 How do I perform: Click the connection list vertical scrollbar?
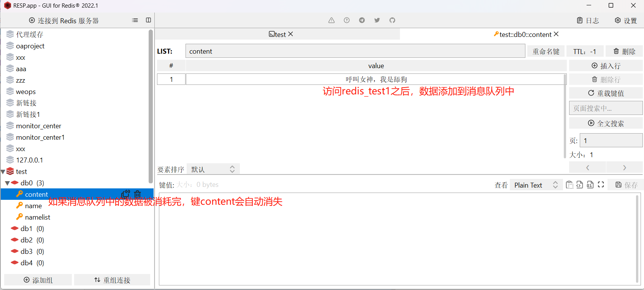coord(151,107)
